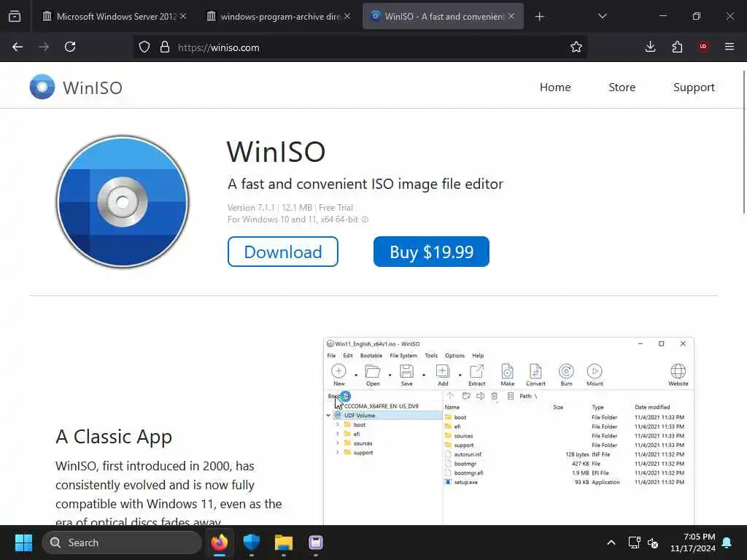Open the Support page
This screenshot has width=747, height=560.
[694, 87]
